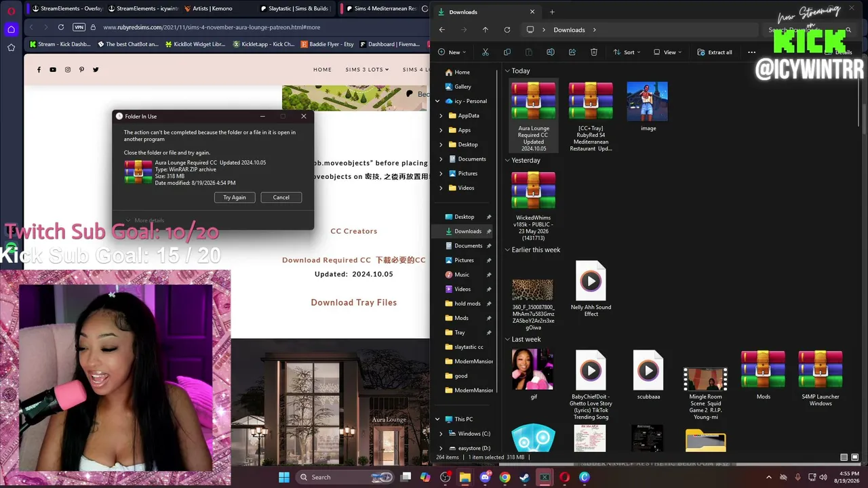Viewport: 868px width, 488px height.
Task: Select the Nelly Ahh Sound Effect file
Action: tap(591, 289)
